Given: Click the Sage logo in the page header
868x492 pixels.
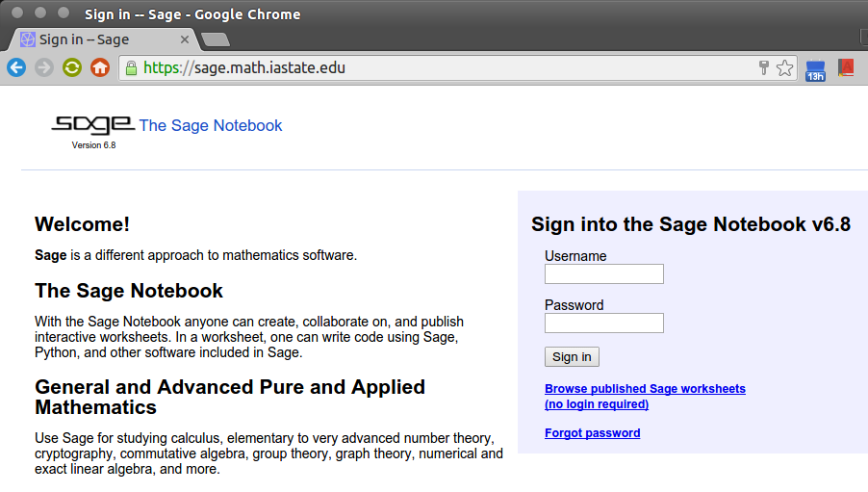Looking at the screenshot, I should click(x=93, y=124).
